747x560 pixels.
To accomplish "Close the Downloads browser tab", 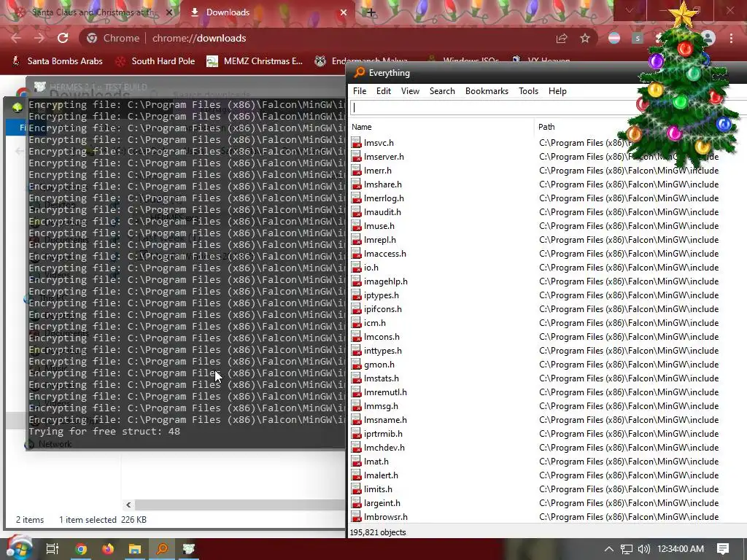I will click(x=344, y=12).
